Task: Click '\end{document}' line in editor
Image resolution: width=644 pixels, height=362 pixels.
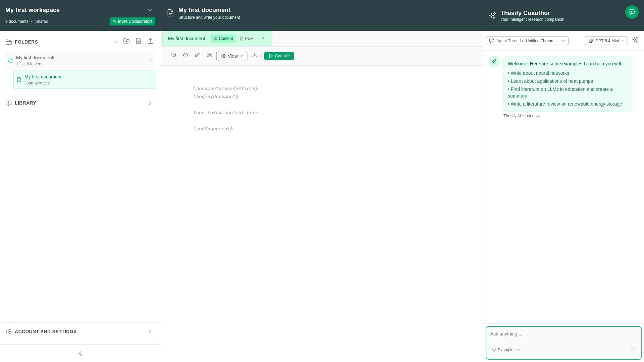Action: [213, 129]
